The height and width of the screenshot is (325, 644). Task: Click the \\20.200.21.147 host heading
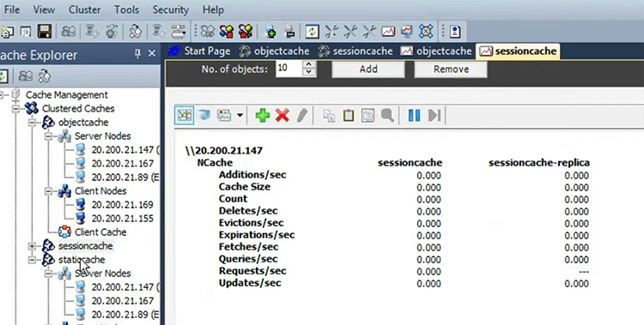[x=224, y=151]
